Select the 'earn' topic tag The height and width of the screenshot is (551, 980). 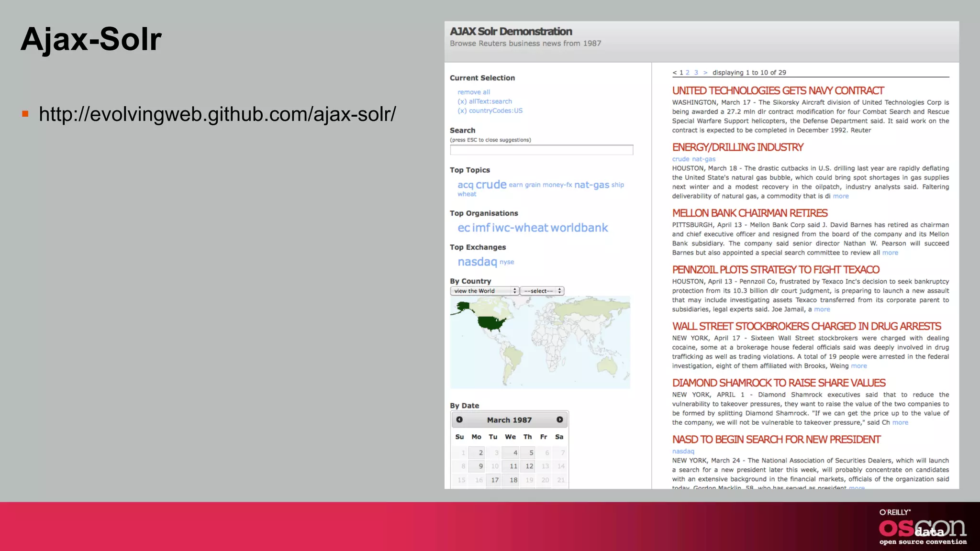515,185
